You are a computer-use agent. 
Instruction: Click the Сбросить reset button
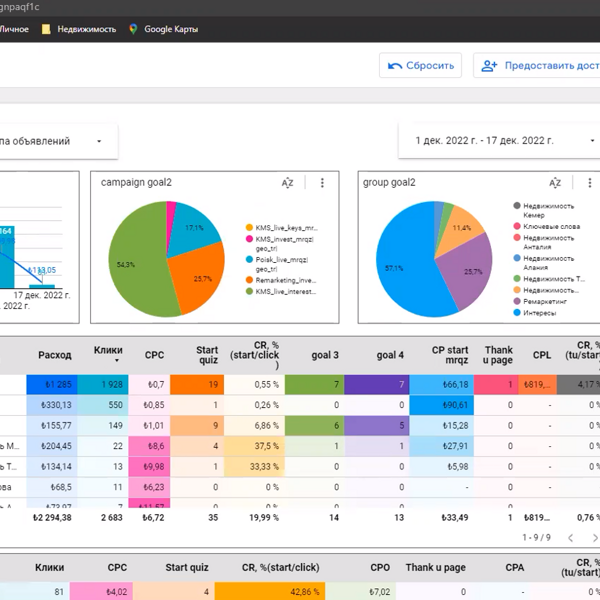coord(420,66)
